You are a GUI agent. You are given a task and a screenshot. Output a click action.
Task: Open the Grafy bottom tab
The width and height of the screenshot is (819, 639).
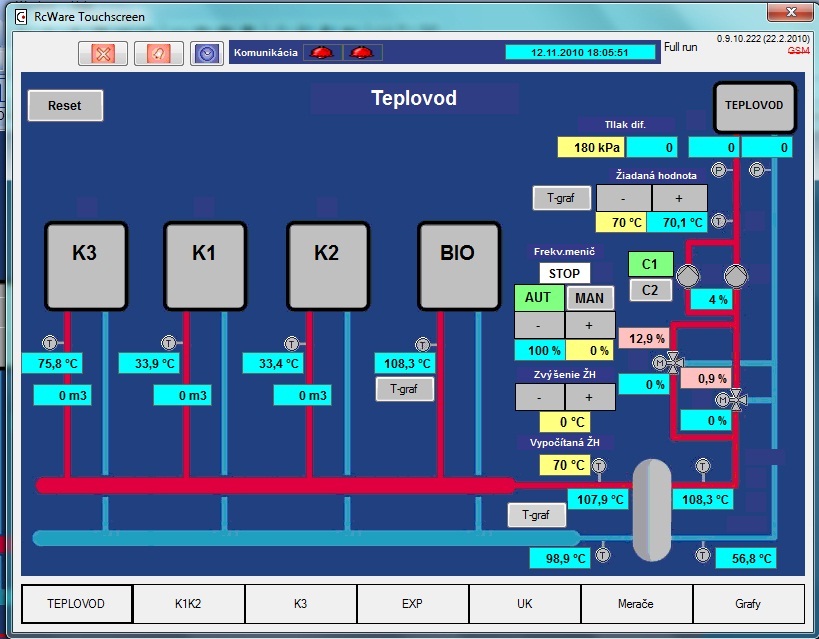pyautogui.click(x=748, y=604)
